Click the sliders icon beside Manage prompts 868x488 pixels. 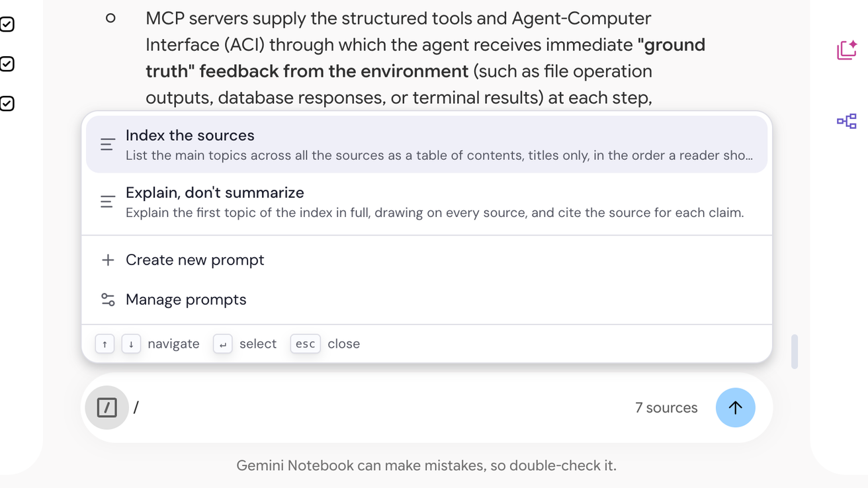pos(108,300)
